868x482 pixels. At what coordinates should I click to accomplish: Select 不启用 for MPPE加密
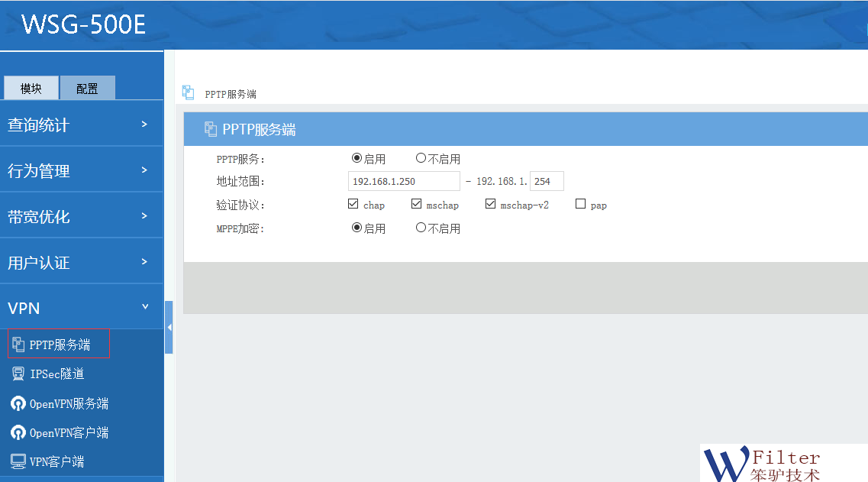pyautogui.click(x=421, y=228)
